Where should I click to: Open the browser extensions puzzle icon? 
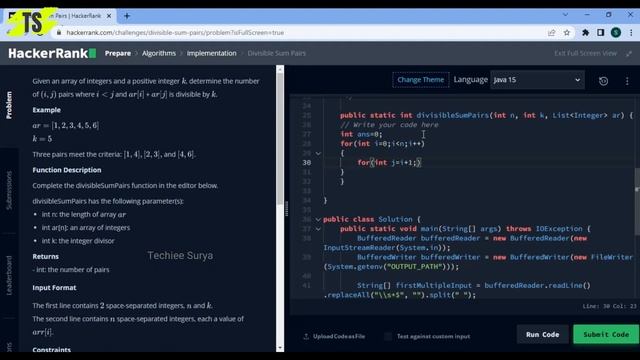pos(585,33)
